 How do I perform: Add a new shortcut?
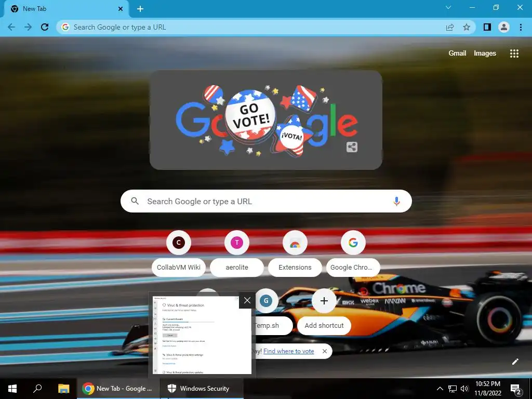[324, 312]
